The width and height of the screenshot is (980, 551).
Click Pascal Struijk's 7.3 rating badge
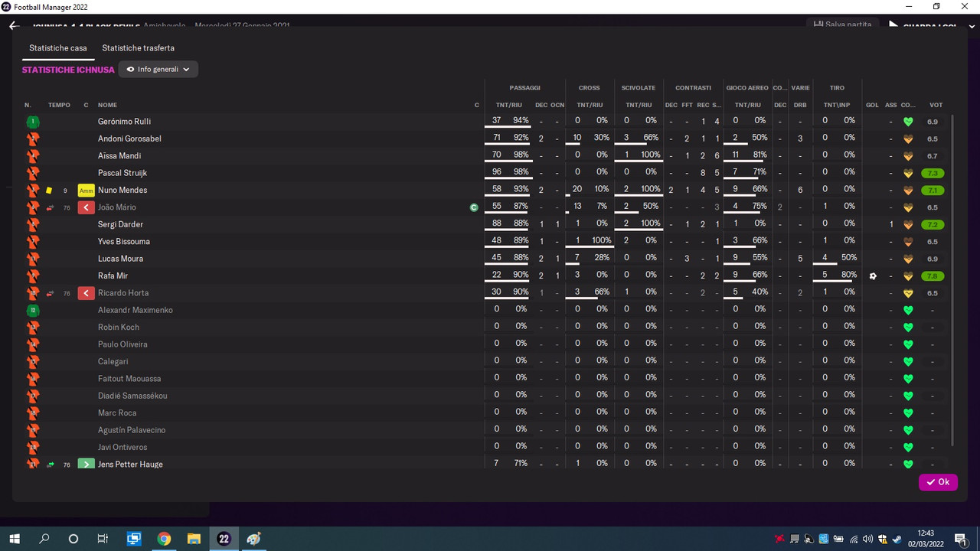[x=934, y=174]
